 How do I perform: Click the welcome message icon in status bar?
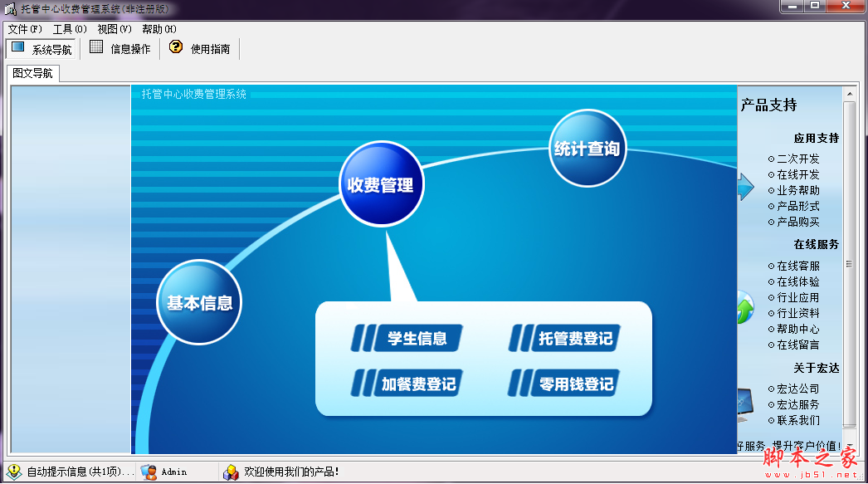tap(231, 472)
